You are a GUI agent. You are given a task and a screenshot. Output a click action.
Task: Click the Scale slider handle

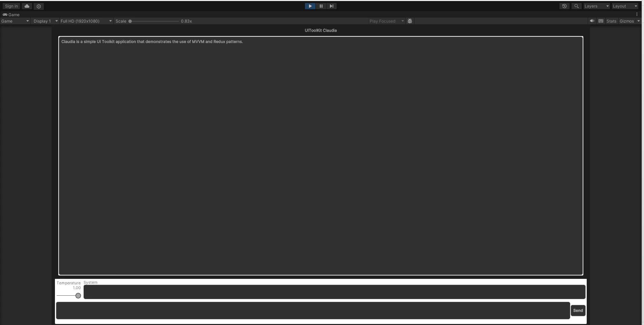pos(130,21)
